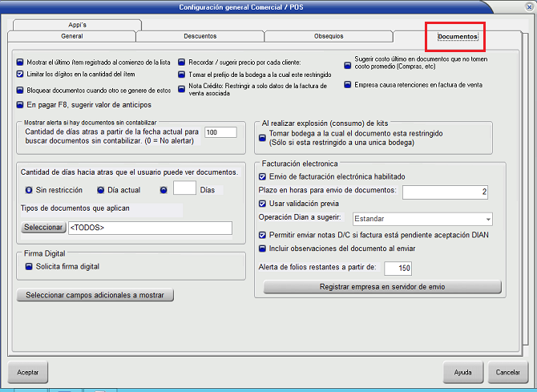Click 'Seleccionar campos adicionales a mostrar'

[95, 295]
